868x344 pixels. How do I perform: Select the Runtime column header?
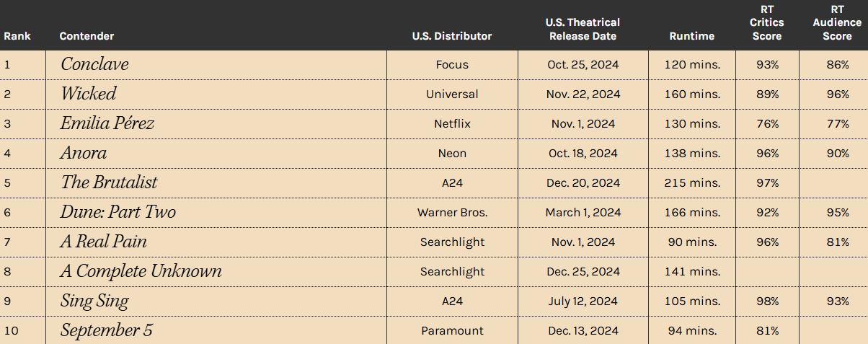(692, 36)
